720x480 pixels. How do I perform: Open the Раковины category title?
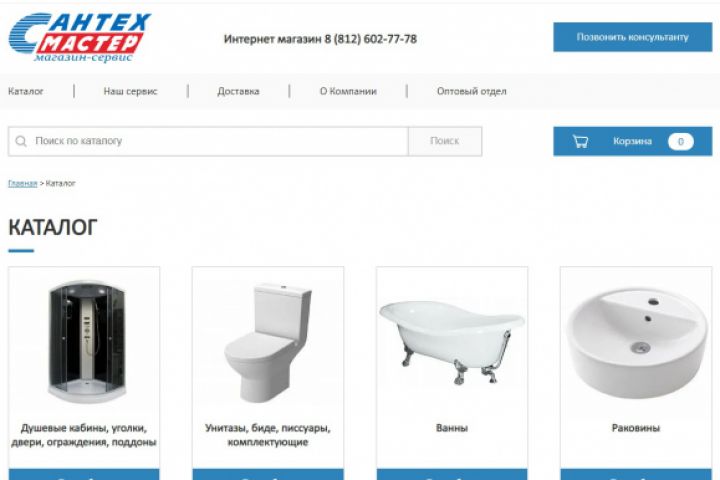(636, 428)
